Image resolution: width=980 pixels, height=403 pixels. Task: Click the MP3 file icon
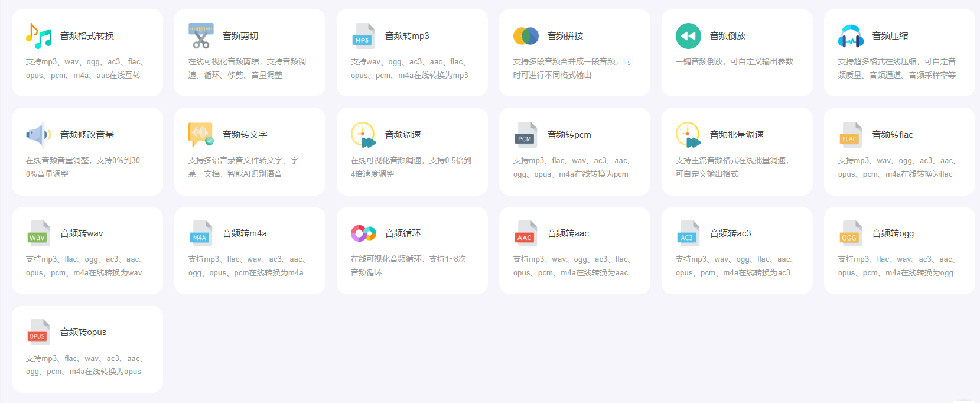click(x=363, y=36)
